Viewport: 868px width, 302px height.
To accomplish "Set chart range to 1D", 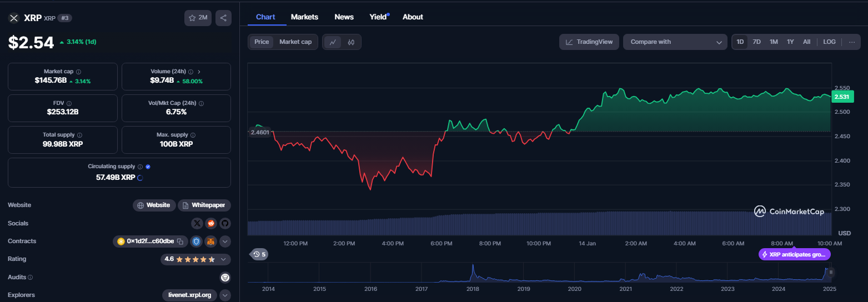I will (x=740, y=42).
